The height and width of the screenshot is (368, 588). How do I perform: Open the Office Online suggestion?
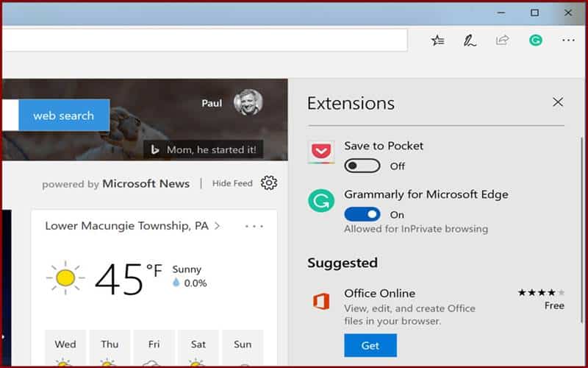379,293
